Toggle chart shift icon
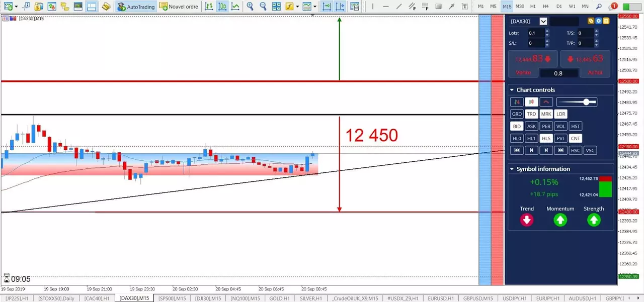644x302 pixels. click(x=340, y=7)
